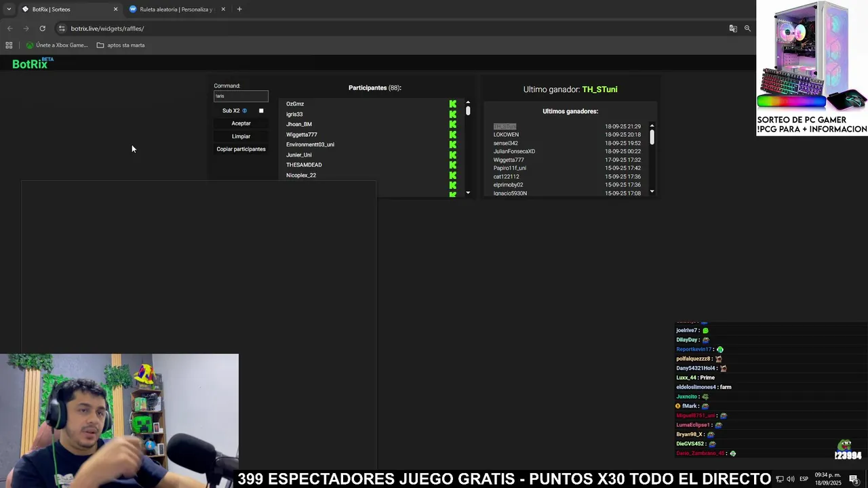Click the participants list scrollbar thumb
The image size is (868, 488).
click(468, 110)
